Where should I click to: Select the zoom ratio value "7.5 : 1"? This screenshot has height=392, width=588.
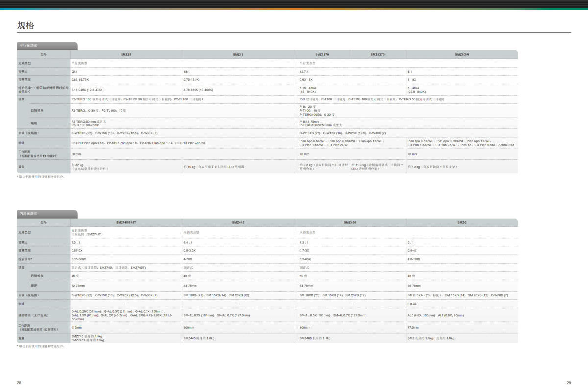75,242
